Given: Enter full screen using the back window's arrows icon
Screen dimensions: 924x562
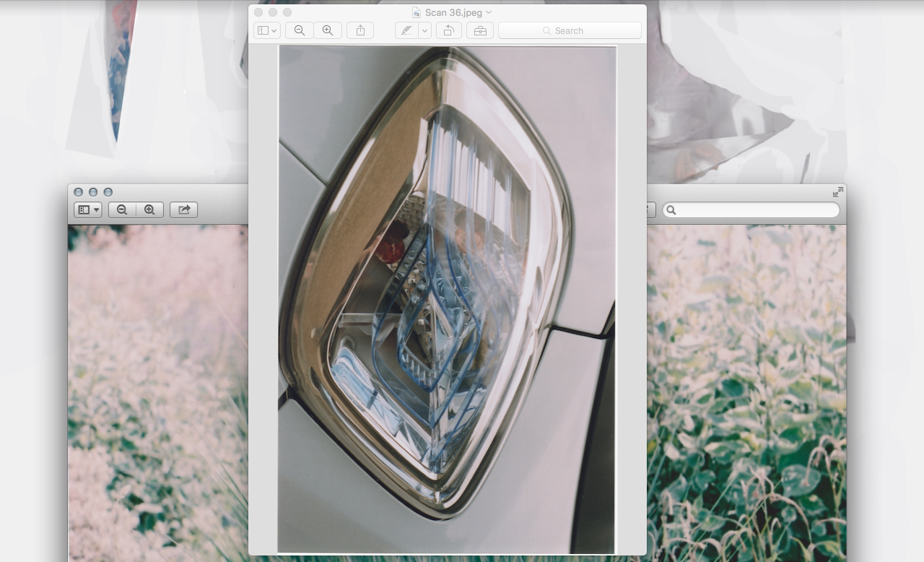Looking at the screenshot, I should (837, 192).
